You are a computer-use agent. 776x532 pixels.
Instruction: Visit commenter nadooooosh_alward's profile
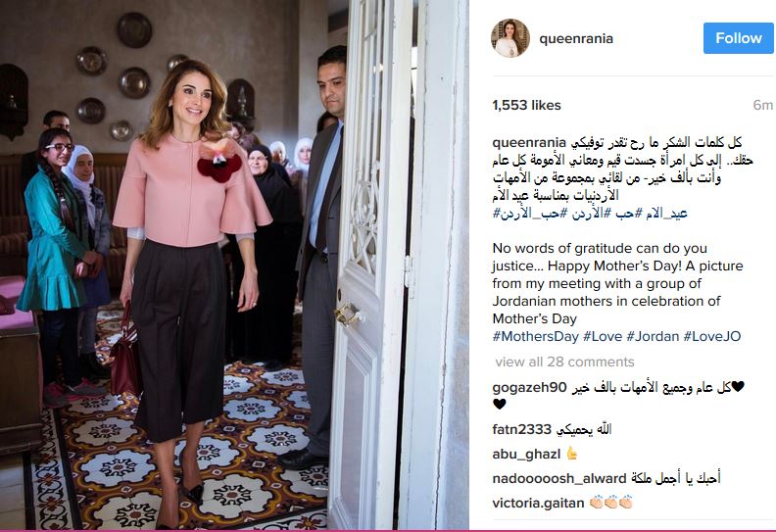coord(559,478)
